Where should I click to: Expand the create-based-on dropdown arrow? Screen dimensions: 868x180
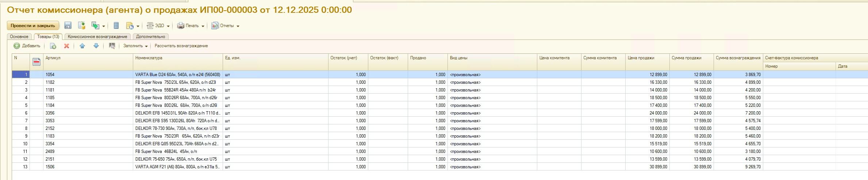(x=104, y=26)
